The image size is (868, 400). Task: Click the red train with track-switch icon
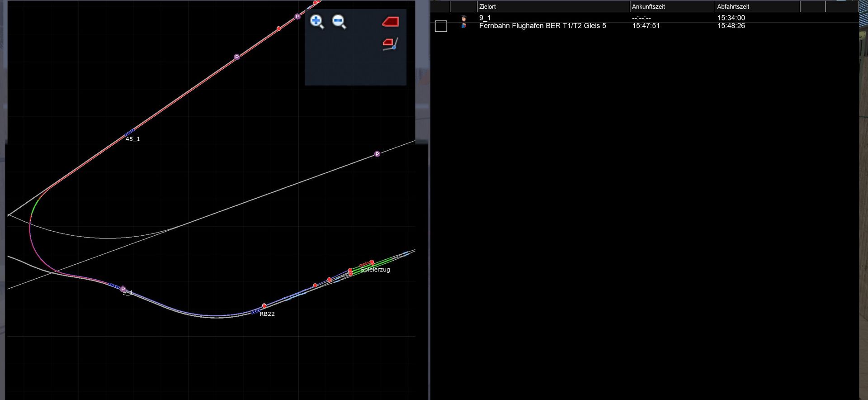click(x=390, y=44)
